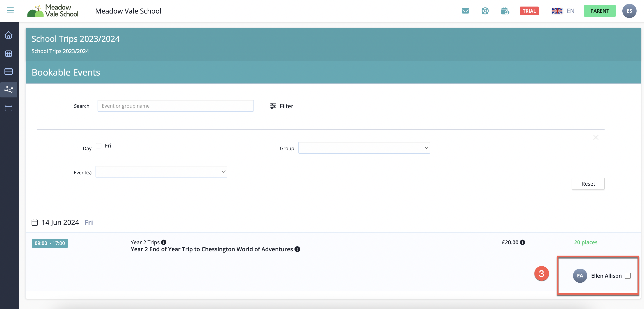Click the PARENT role badge
The image size is (644, 309).
pyautogui.click(x=600, y=11)
